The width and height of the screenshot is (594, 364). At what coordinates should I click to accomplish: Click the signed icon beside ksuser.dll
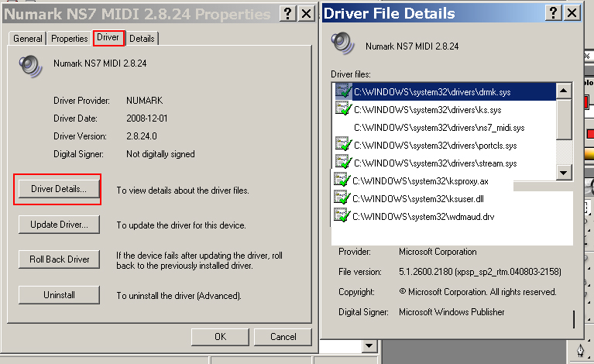point(342,198)
